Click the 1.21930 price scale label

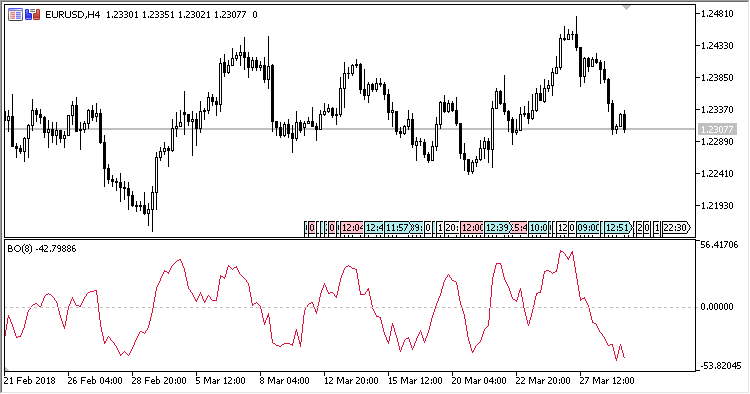[717, 206]
